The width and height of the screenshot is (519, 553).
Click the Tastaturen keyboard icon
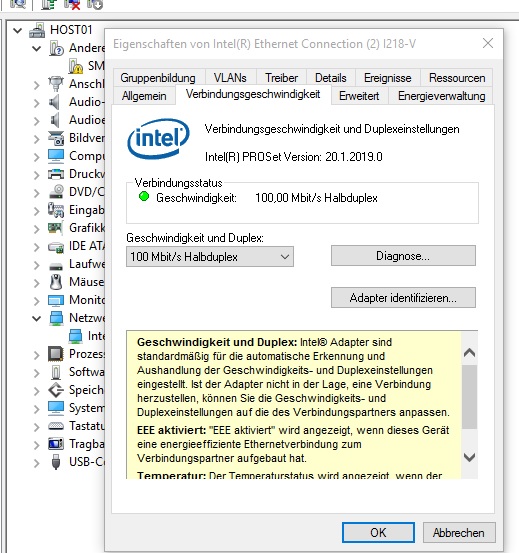[56, 426]
